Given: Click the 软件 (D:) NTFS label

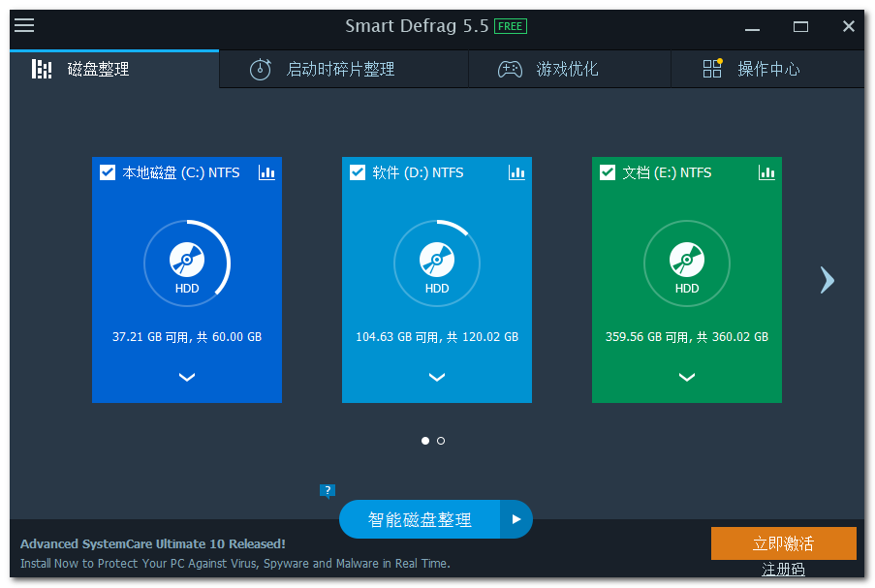Looking at the screenshot, I should click(418, 173).
